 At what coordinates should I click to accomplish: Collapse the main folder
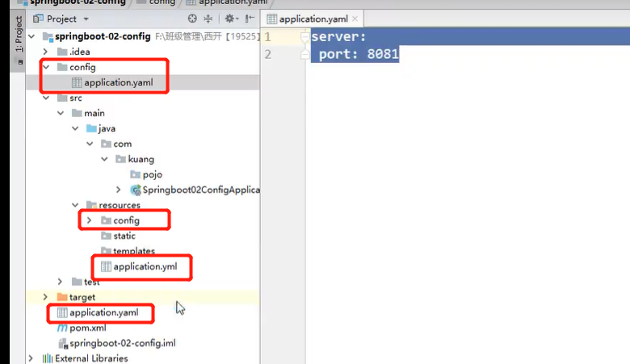(x=61, y=113)
